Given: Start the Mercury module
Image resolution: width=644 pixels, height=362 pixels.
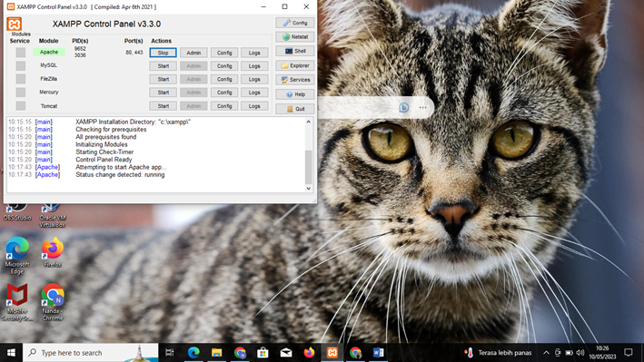Looking at the screenshot, I should click(163, 93).
